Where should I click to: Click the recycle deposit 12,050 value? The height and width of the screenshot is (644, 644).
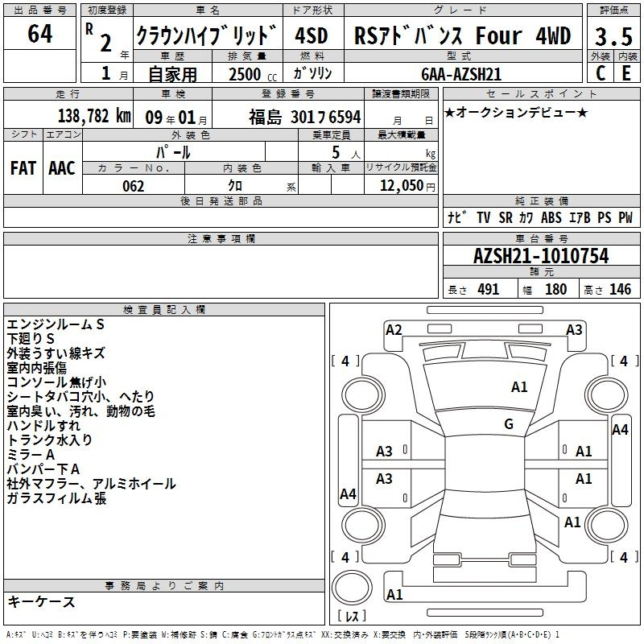401,186
